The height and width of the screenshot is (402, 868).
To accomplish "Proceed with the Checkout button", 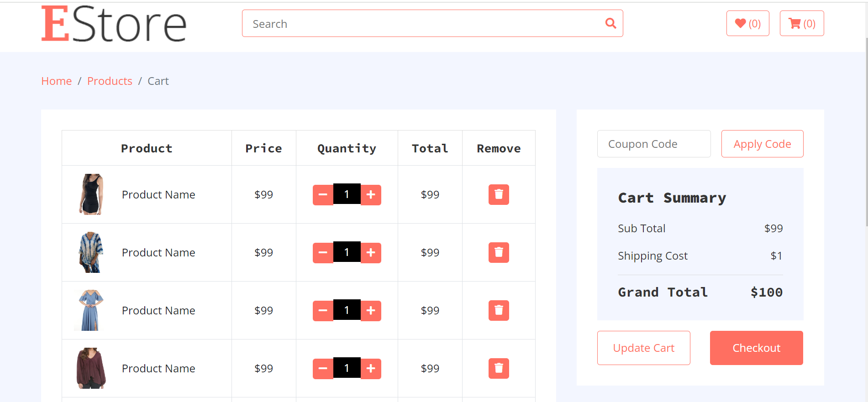I will (x=756, y=348).
